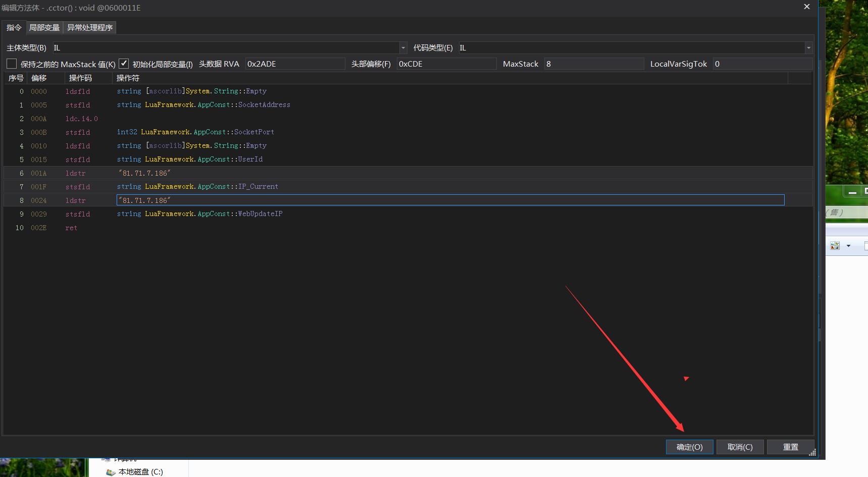Viewport: 868px width, 477px height.
Task: Switch to the 局部变量 tab
Action: point(44,28)
